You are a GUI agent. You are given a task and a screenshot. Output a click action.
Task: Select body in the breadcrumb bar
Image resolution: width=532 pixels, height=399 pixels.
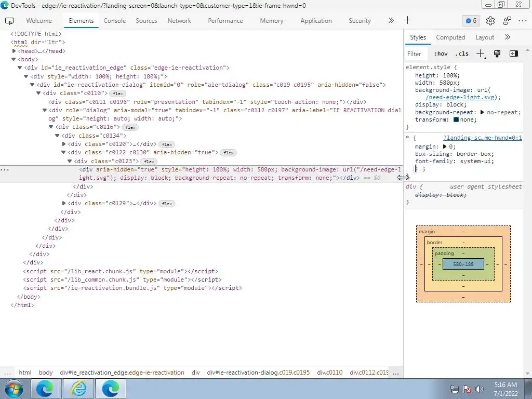[x=46, y=373]
